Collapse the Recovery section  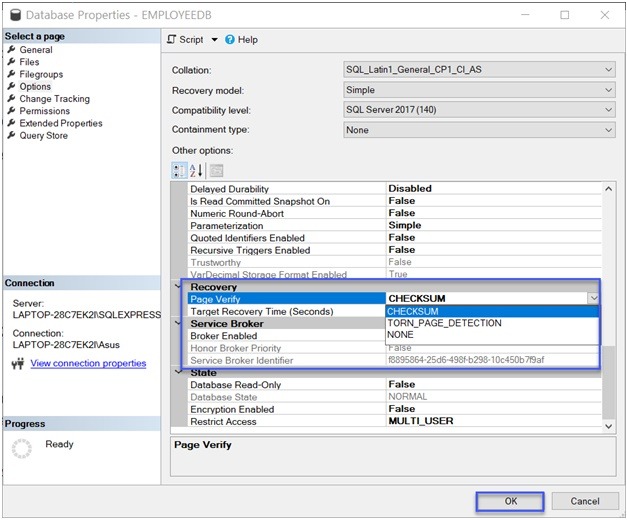pos(178,286)
